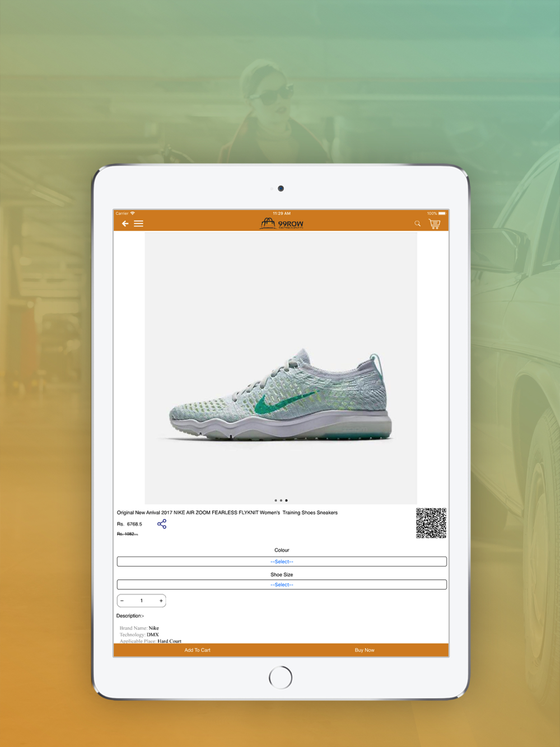
Task: Open the shopping cart
Action: pos(435,223)
